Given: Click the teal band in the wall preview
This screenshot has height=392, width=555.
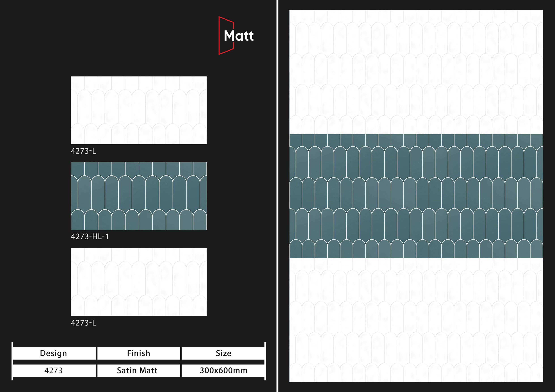Looking at the screenshot, I should tap(416, 196).
